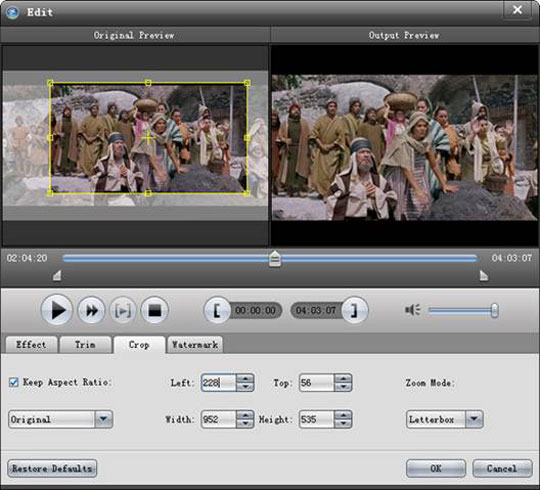Click the fast forward button
Screen dimensions: 540x490
(91, 310)
